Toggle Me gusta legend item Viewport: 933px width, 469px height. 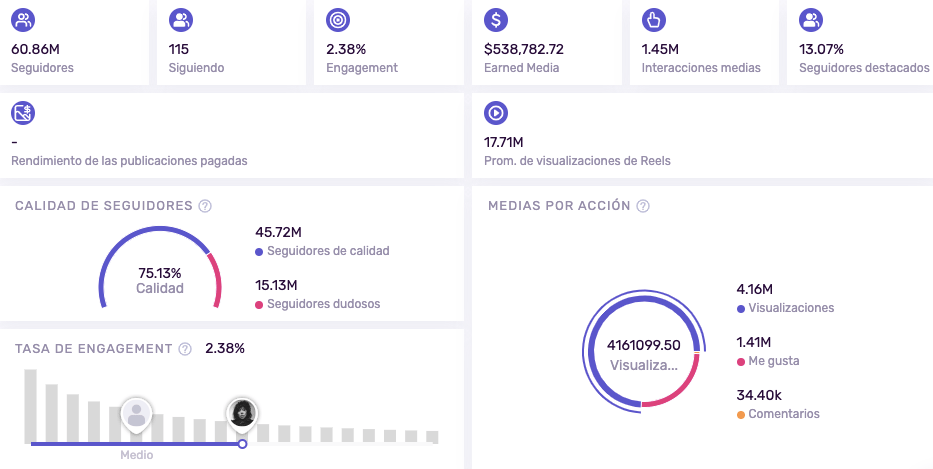(768, 361)
